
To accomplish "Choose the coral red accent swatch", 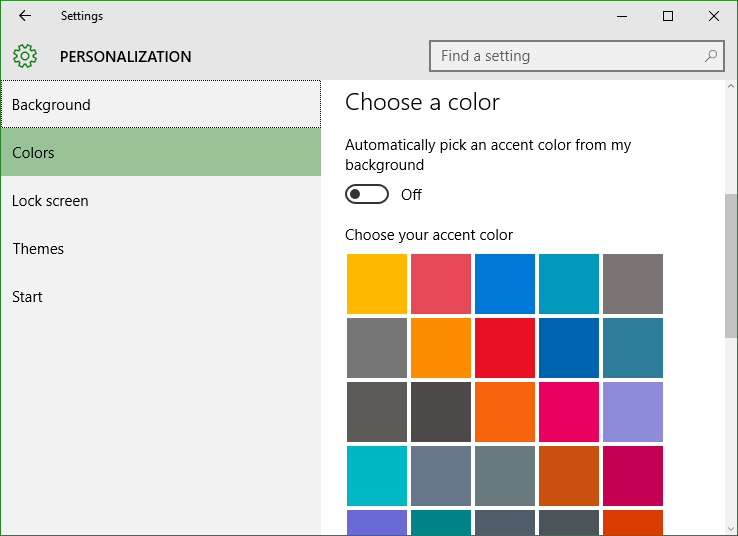I will click(x=441, y=284).
